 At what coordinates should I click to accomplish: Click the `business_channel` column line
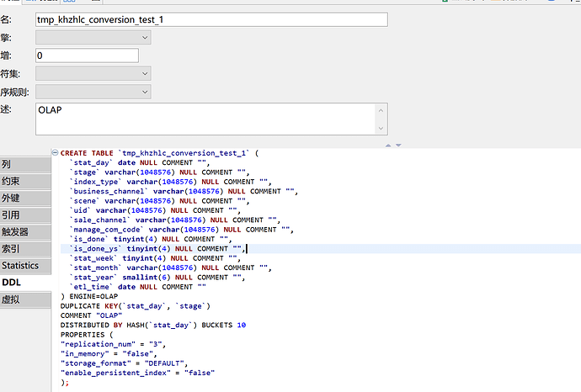184,191
